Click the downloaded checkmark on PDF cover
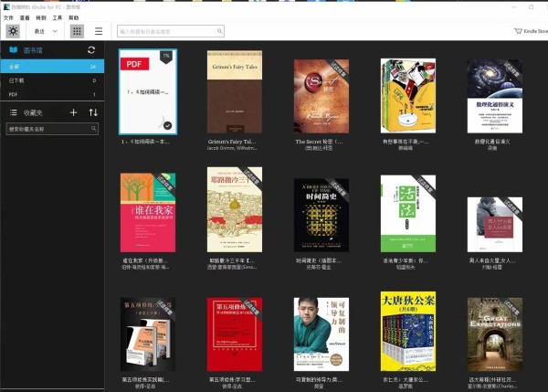 (x=168, y=125)
